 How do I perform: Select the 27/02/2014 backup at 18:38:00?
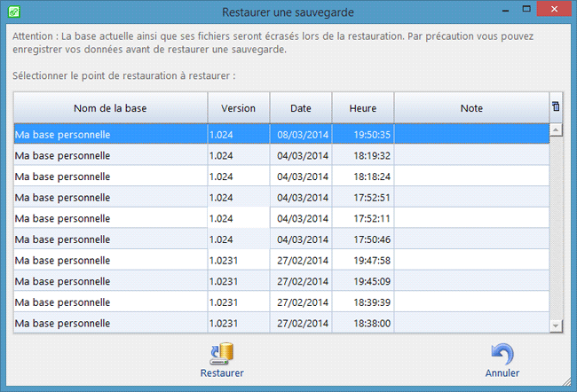(x=110, y=324)
